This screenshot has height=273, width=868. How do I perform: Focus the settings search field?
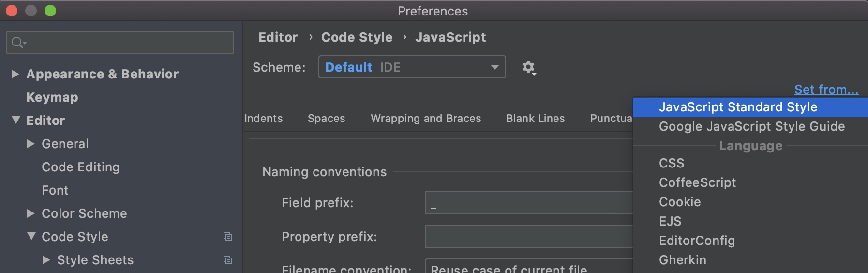[120, 43]
